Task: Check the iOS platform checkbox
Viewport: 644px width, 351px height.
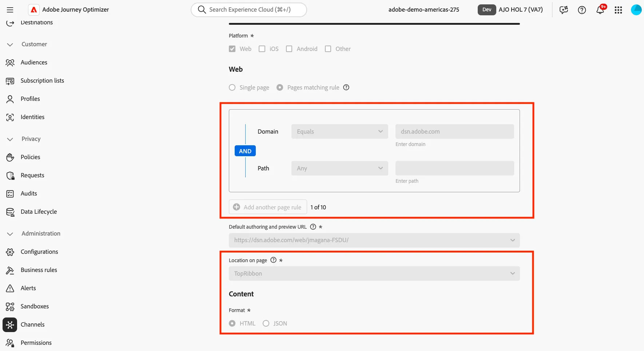Action: coord(262,49)
